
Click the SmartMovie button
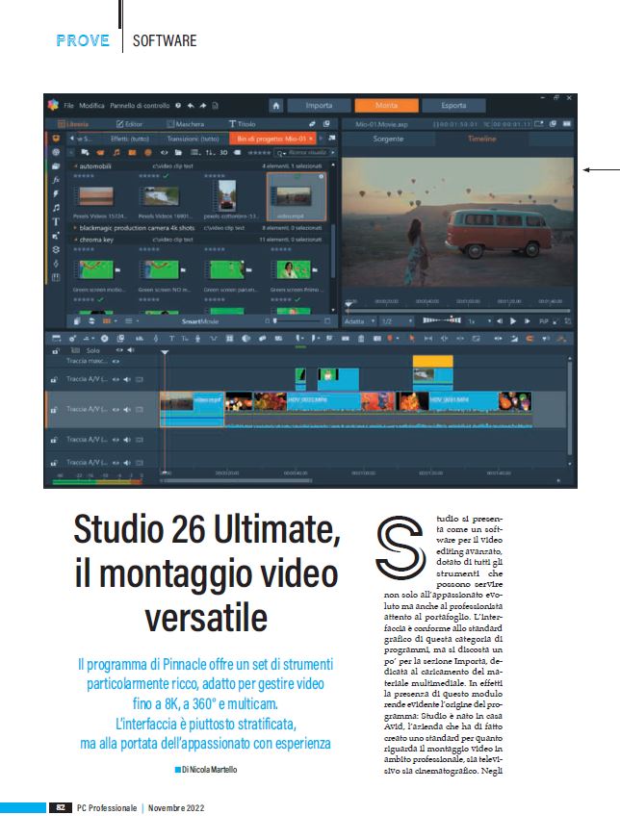[x=199, y=321]
